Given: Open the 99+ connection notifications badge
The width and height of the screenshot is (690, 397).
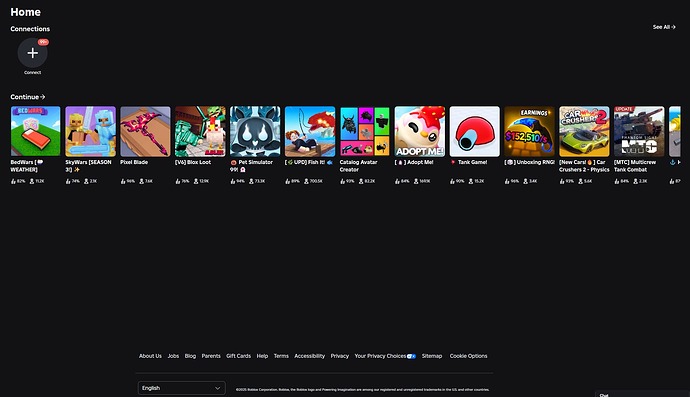Looking at the screenshot, I should point(43,42).
